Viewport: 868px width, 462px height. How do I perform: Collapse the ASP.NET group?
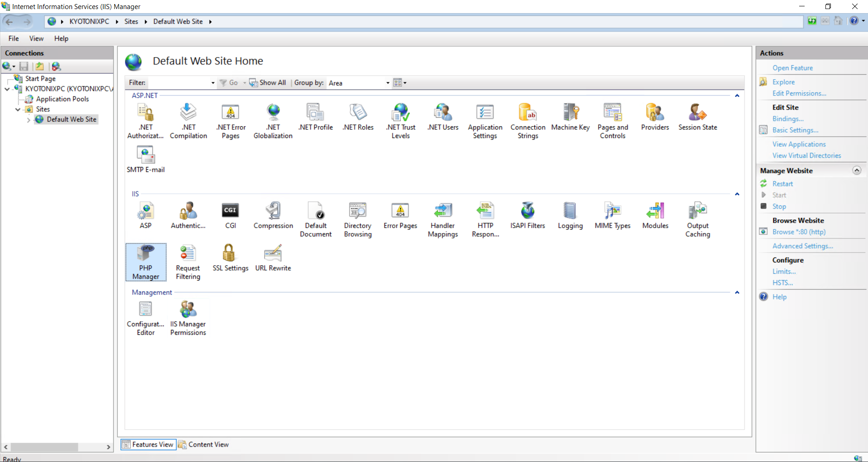tap(737, 95)
